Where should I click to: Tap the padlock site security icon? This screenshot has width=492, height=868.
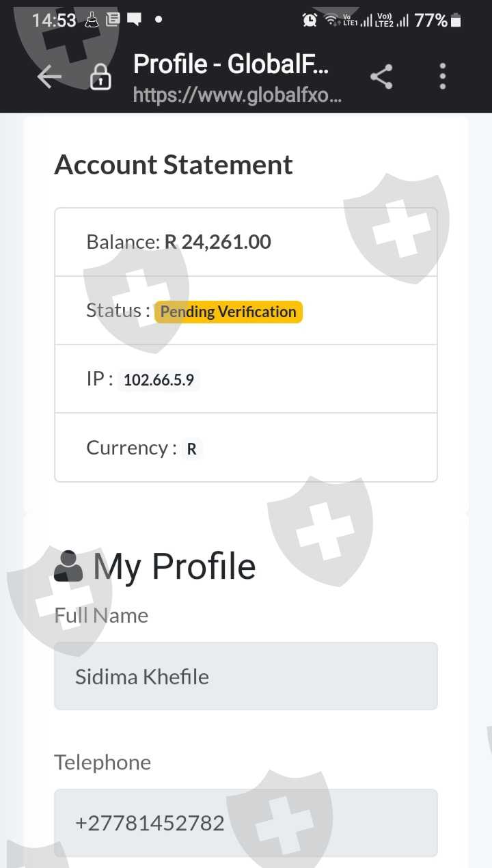[x=100, y=77]
